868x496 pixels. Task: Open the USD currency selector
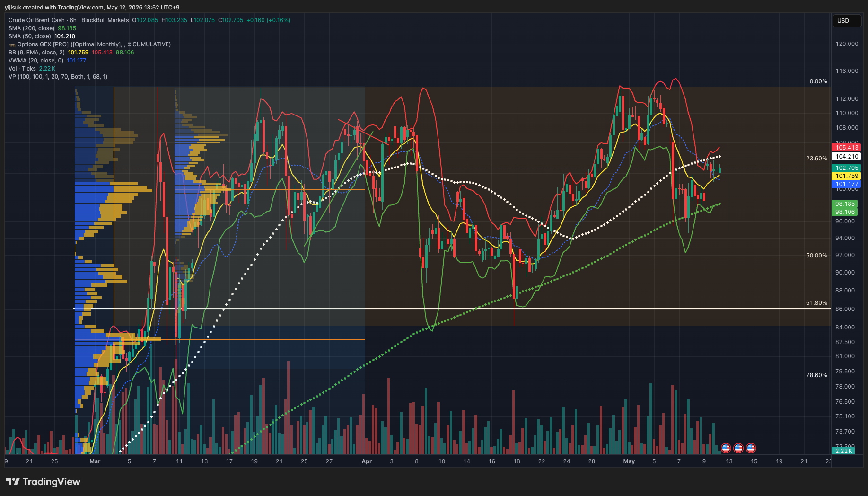coord(846,21)
